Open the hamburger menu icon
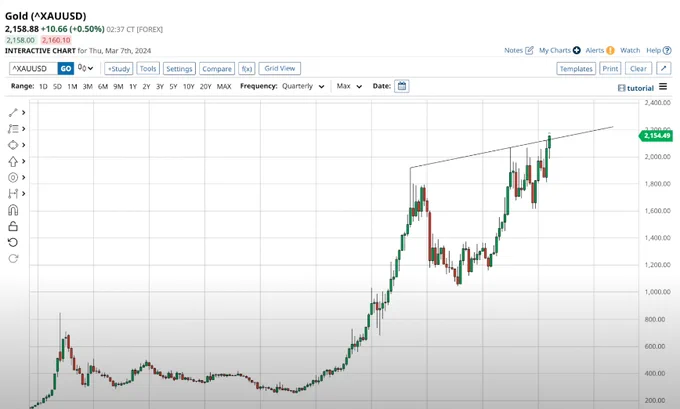 click(x=663, y=87)
